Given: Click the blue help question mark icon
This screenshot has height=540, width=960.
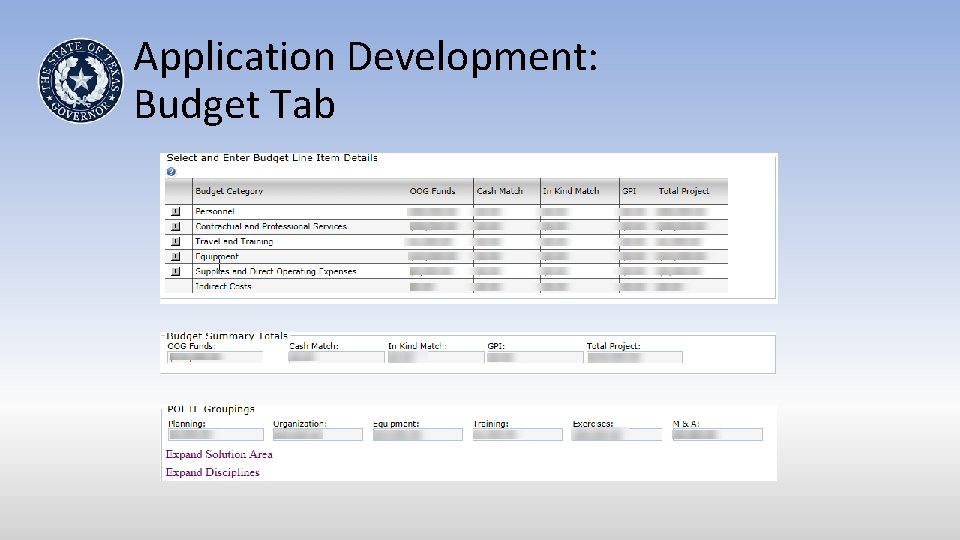Looking at the screenshot, I should (x=171, y=172).
